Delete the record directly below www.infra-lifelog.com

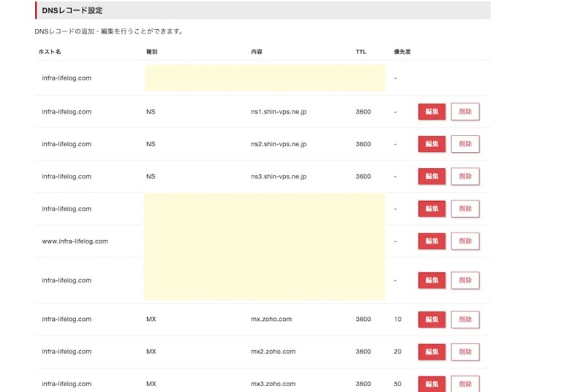pyautogui.click(x=465, y=280)
